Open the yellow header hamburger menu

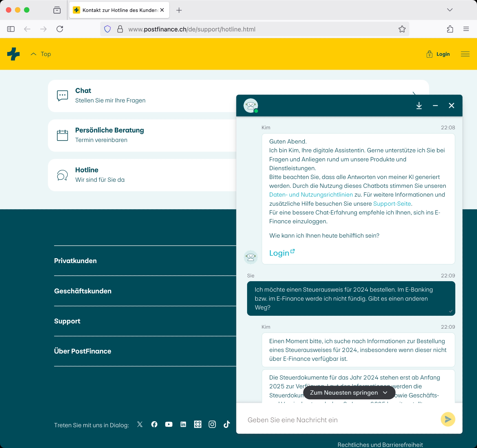click(x=465, y=54)
